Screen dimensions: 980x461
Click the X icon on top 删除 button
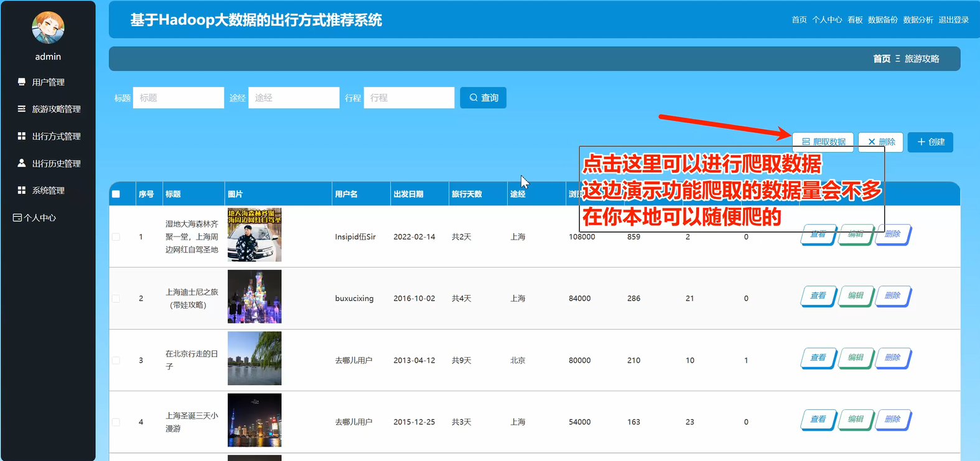[872, 142]
